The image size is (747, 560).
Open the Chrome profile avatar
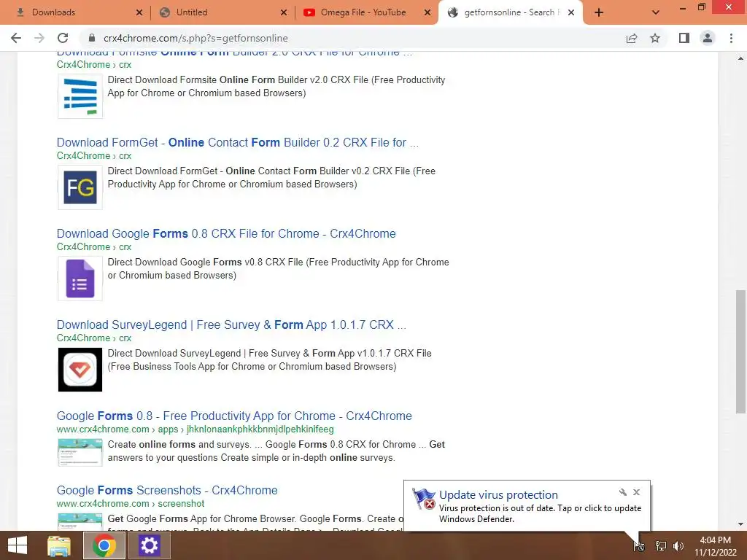click(708, 38)
